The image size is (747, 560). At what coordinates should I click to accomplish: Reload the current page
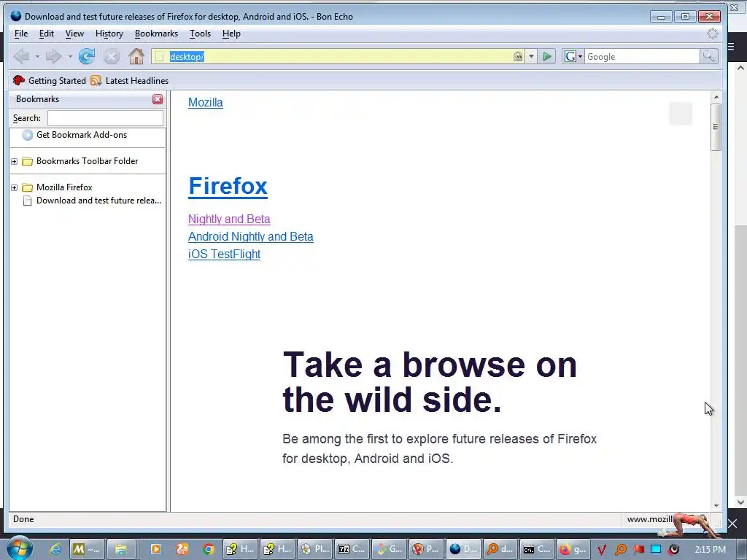(87, 57)
